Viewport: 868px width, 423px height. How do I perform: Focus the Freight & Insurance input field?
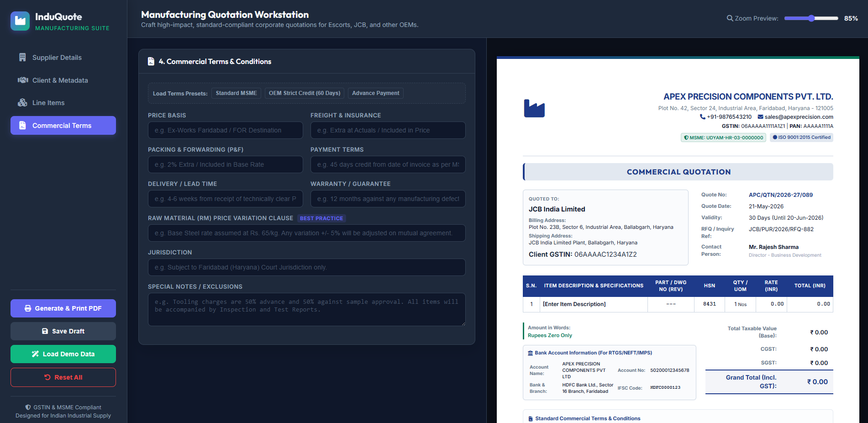388,130
